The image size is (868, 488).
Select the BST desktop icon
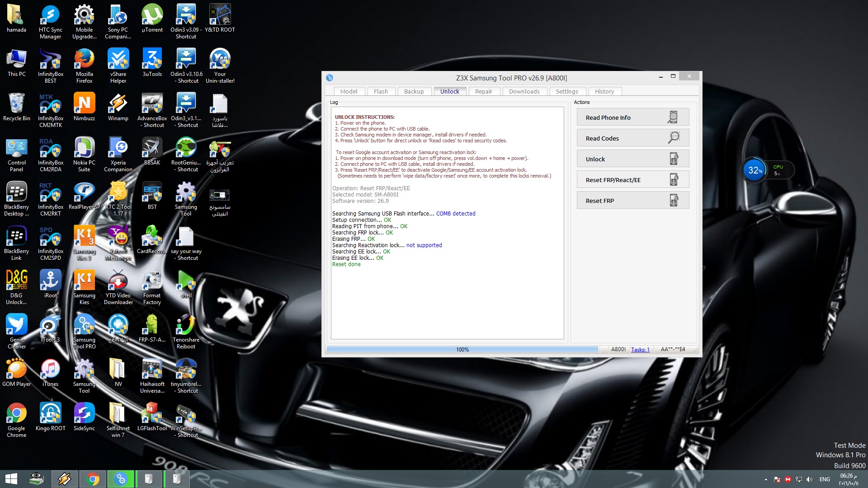coord(152,196)
